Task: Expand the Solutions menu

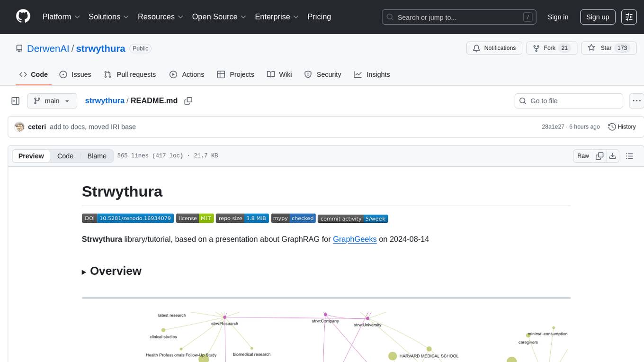Action: tap(109, 17)
